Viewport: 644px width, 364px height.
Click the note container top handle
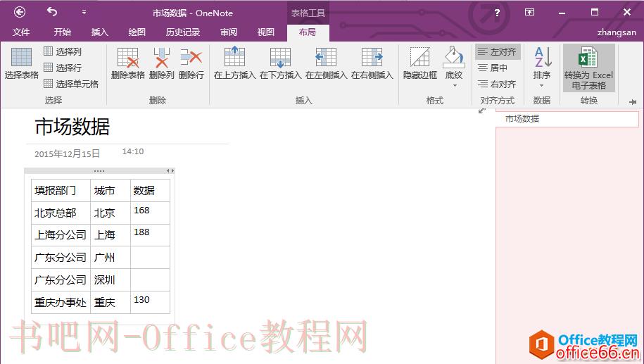pos(99,170)
